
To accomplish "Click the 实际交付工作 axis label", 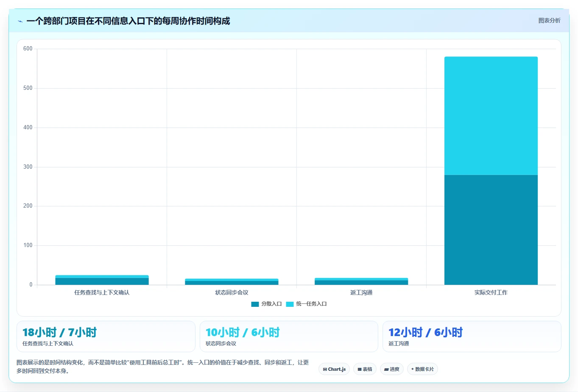I will (491, 292).
